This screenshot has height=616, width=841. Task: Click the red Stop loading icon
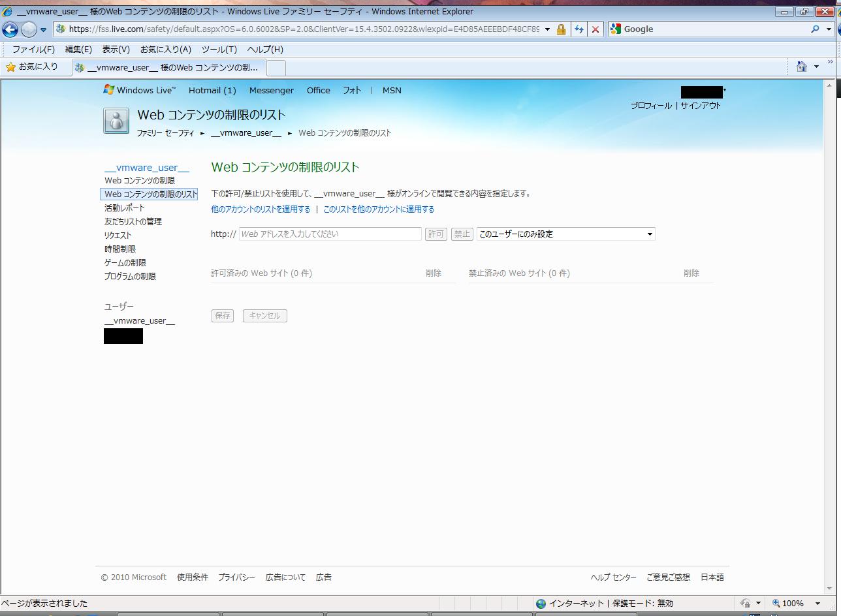(595, 29)
